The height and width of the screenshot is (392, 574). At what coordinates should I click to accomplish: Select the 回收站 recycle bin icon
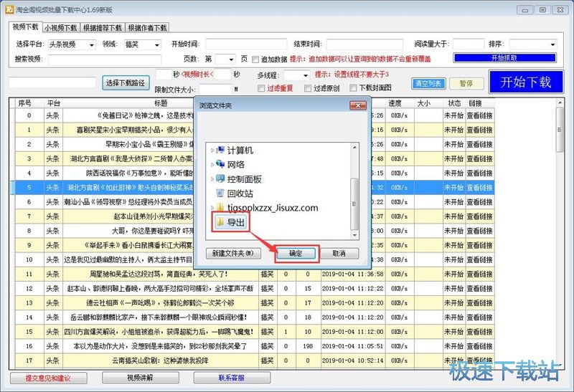click(220, 193)
